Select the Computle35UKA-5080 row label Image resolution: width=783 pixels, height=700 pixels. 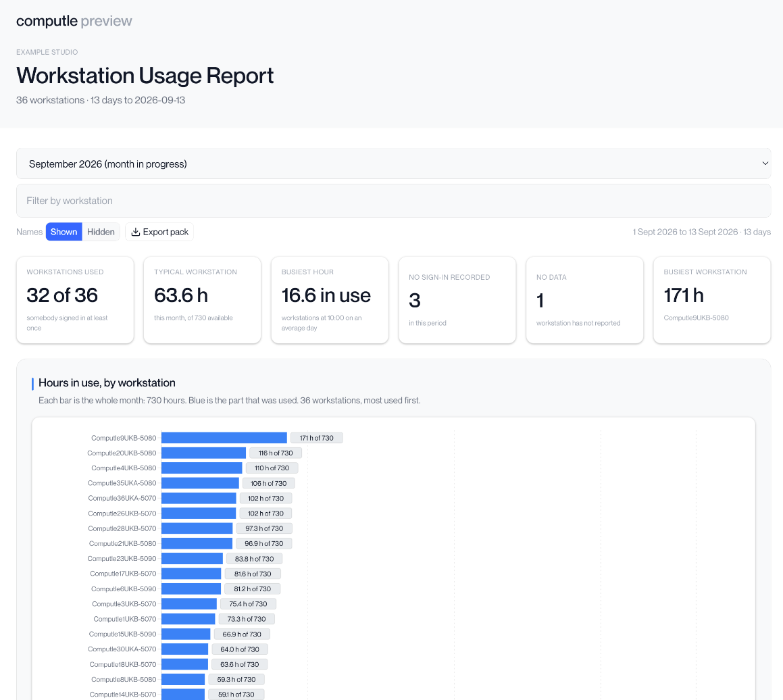122,483
